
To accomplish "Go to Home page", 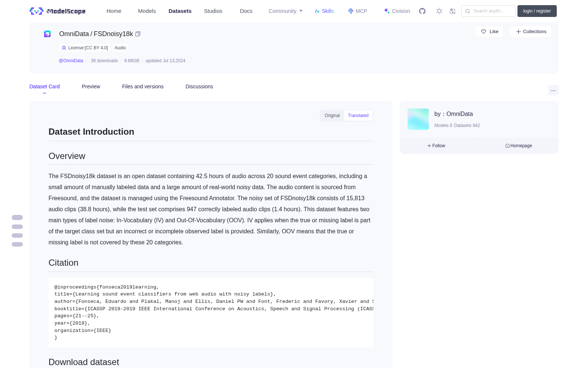I will (114, 11).
